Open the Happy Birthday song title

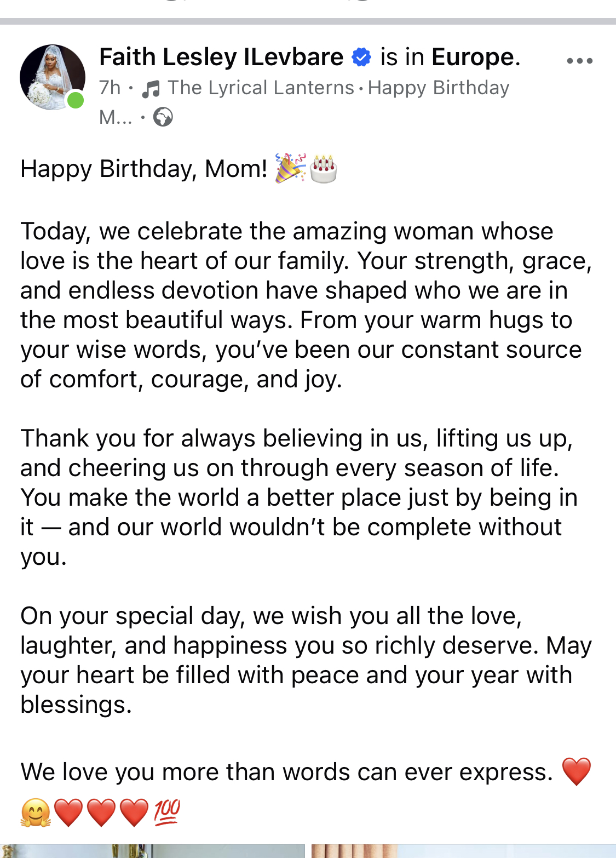pyautogui.click(x=439, y=88)
